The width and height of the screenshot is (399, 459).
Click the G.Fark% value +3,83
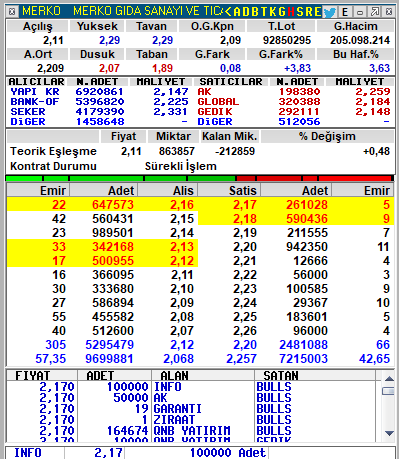(x=297, y=68)
